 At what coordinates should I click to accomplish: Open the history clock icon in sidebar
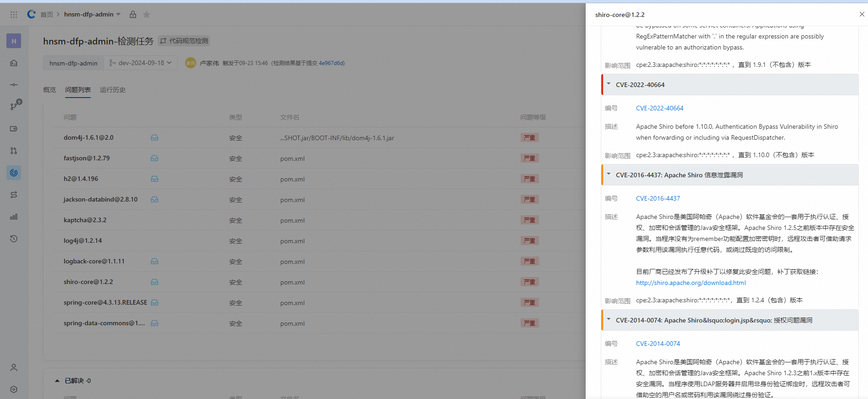click(x=14, y=239)
